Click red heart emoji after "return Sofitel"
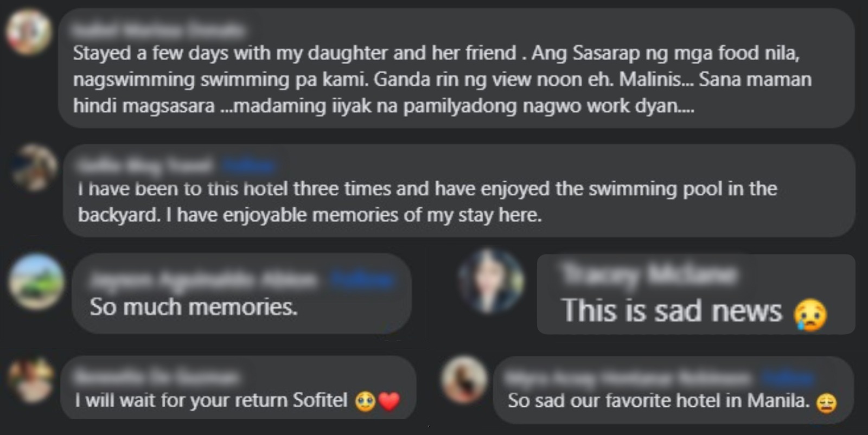Image resolution: width=868 pixels, height=435 pixels. click(388, 401)
